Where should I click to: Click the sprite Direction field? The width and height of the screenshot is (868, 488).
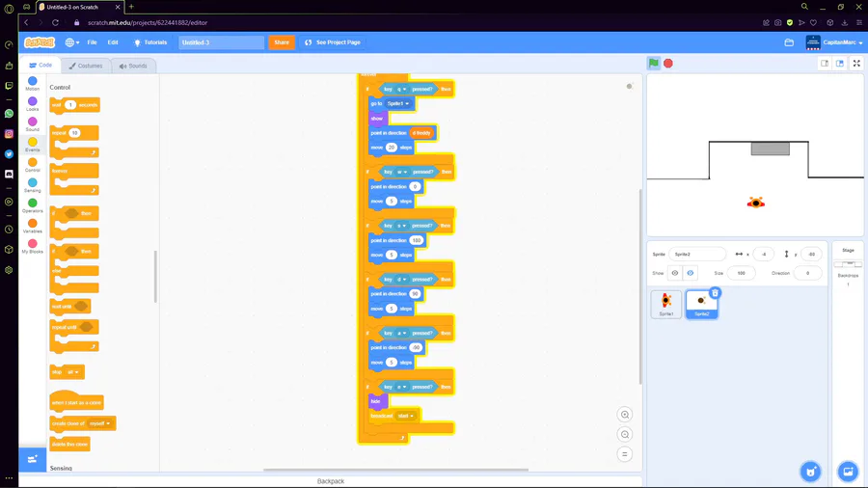click(807, 273)
